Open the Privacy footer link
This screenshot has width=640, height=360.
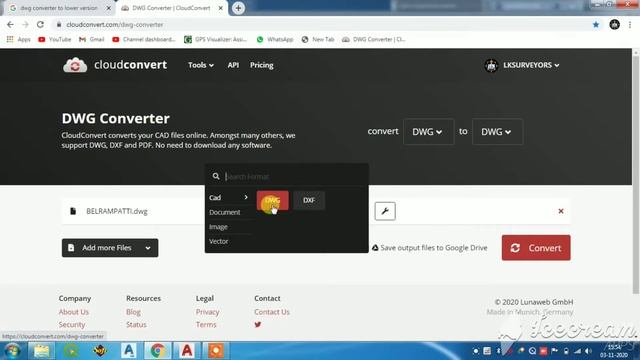(x=207, y=312)
